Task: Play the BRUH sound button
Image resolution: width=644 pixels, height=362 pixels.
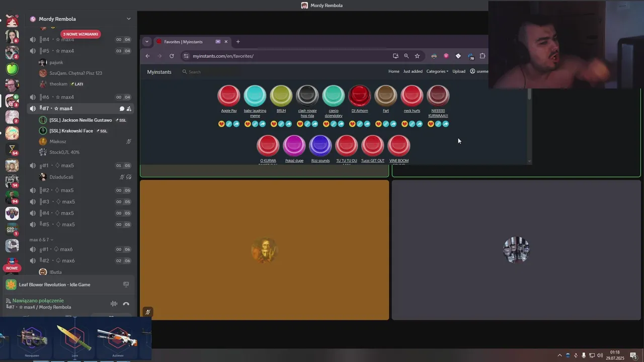Action: tap(281, 96)
